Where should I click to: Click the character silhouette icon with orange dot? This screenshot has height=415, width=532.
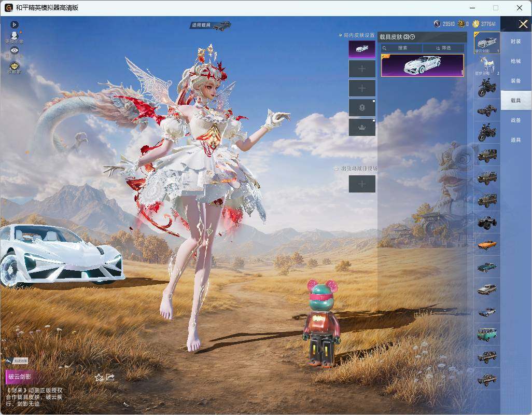[15, 36]
